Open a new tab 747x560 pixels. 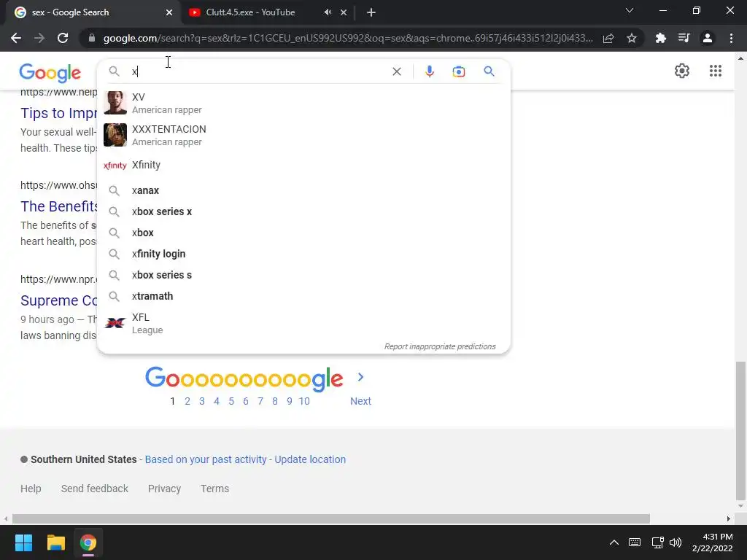coord(371,12)
